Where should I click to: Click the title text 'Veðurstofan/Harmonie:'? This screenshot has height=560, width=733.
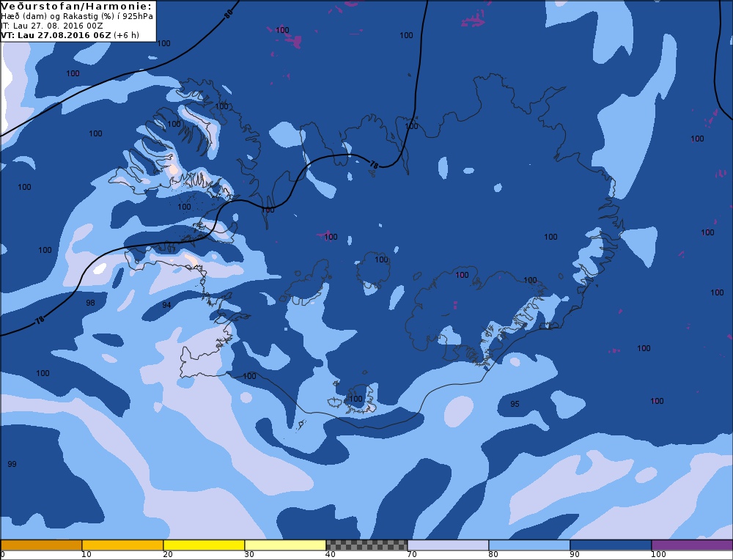pos(77,7)
